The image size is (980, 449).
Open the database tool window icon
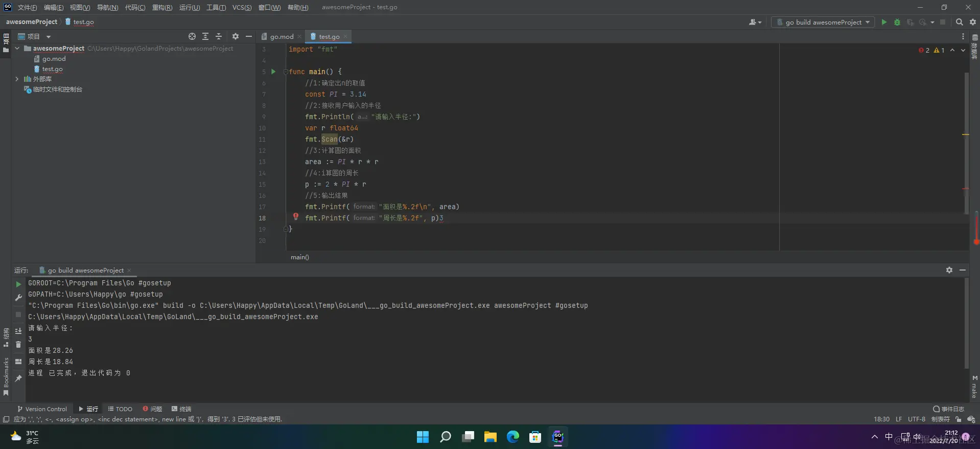(974, 48)
